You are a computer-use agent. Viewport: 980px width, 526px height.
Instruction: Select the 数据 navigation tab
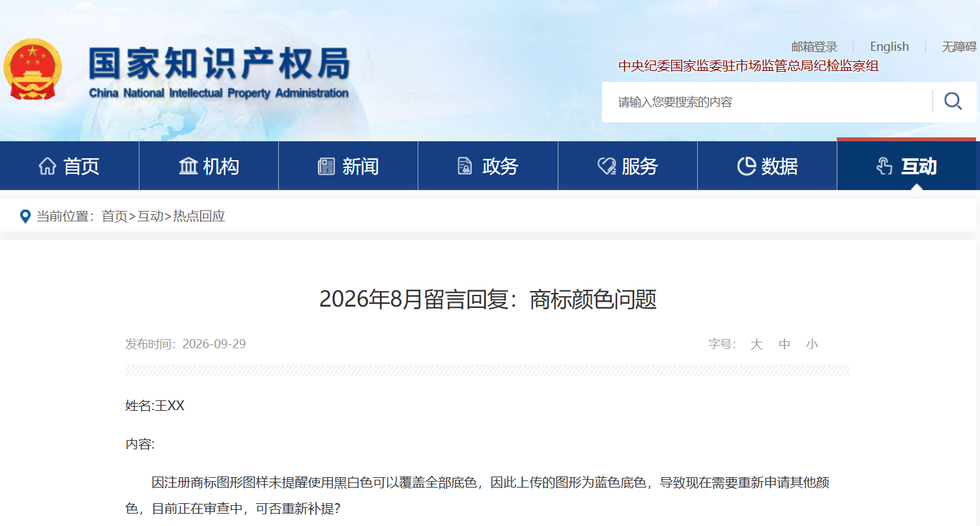[x=768, y=166]
